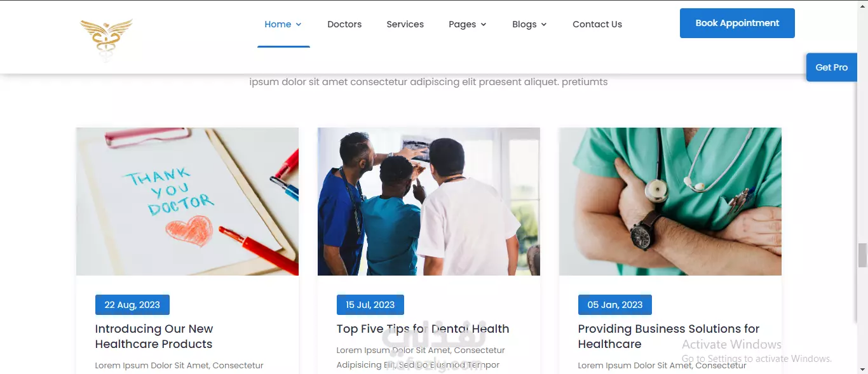Viewport: 868px width, 374px height.
Task: Open Top Five Tips for Dental Health post
Action: (x=423, y=329)
